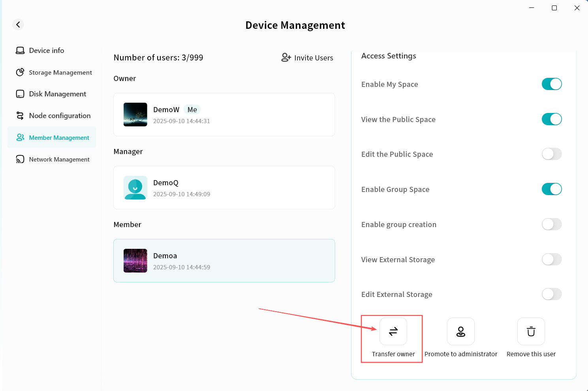Open the Storage Management section
This screenshot has width=588, height=391.
[x=60, y=72]
